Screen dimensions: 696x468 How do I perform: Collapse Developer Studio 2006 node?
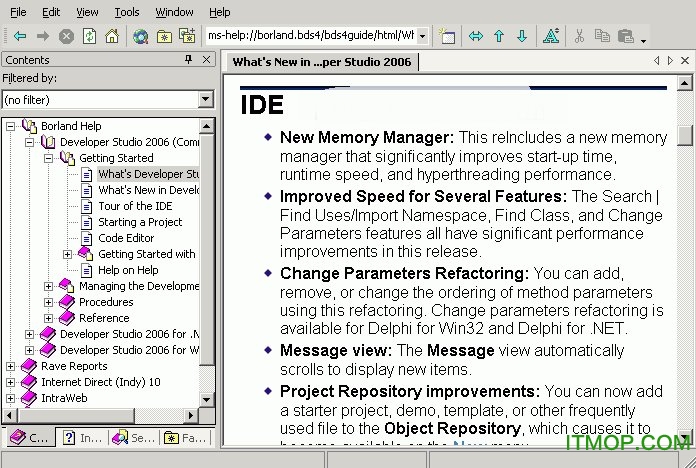pyautogui.click(x=29, y=143)
